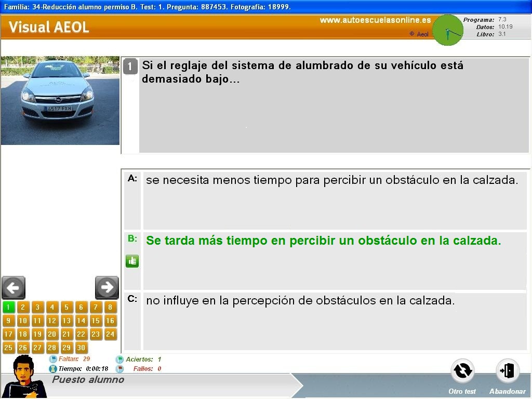The height and width of the screenshot is (399, 532).
Task: Click the student avatar icon
Action: coord(24,377)
